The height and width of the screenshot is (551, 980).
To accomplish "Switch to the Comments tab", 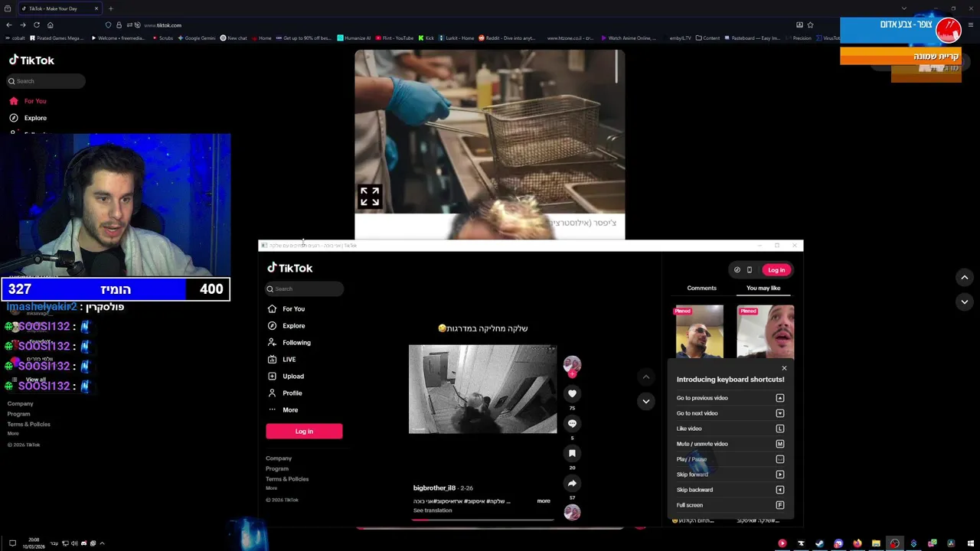I will 701,288.
